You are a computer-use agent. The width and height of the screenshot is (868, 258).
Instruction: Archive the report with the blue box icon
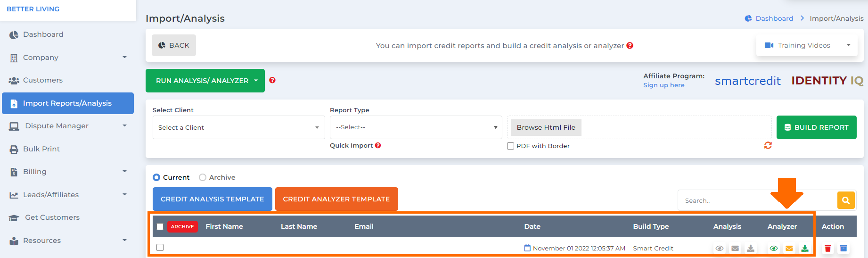click(x=843, y=248)
